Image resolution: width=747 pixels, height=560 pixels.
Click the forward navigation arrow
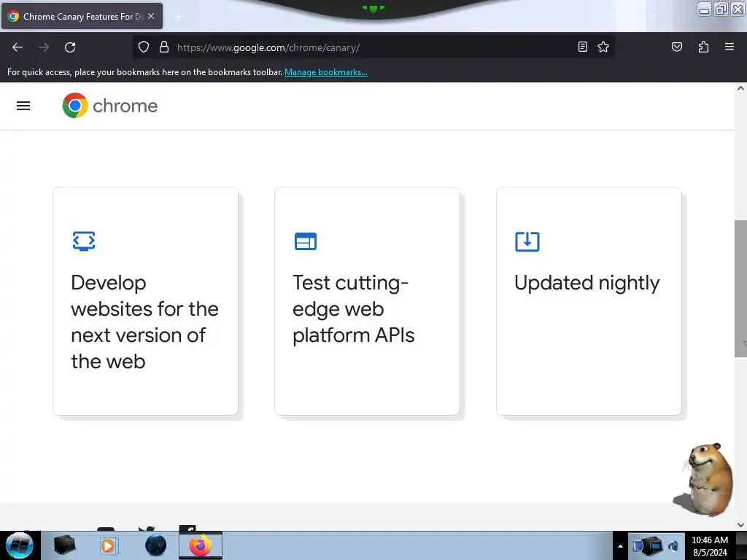coord(44,47)
